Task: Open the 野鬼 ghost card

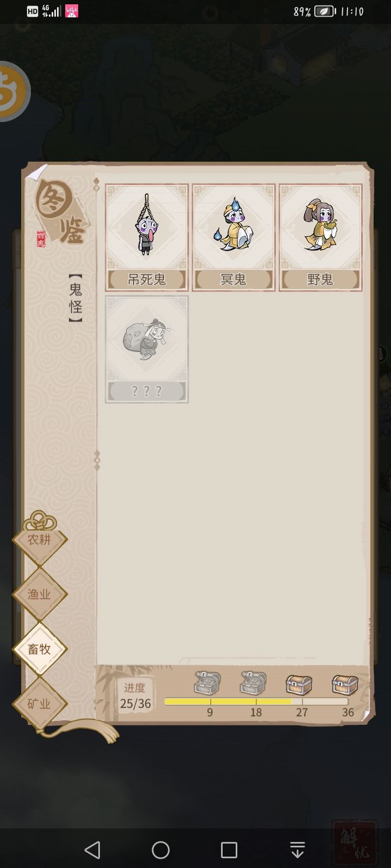Action: 320,238
